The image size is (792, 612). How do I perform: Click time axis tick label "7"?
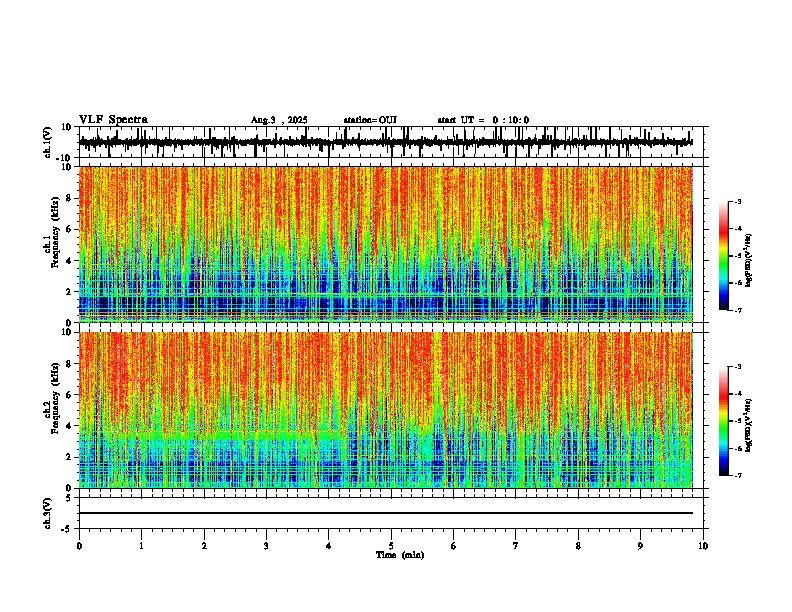pos(516,546)
